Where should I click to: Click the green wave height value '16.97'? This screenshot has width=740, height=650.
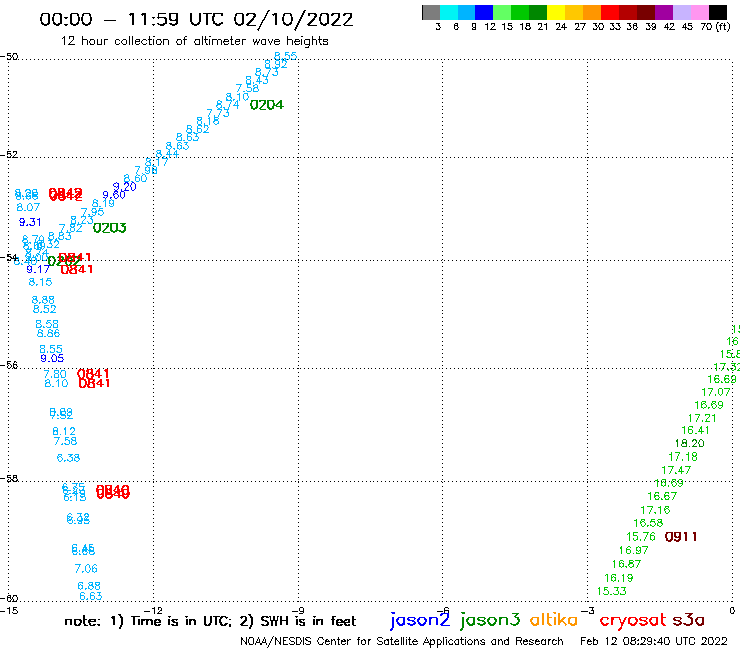pyautogui.click(x=633, y=550)
